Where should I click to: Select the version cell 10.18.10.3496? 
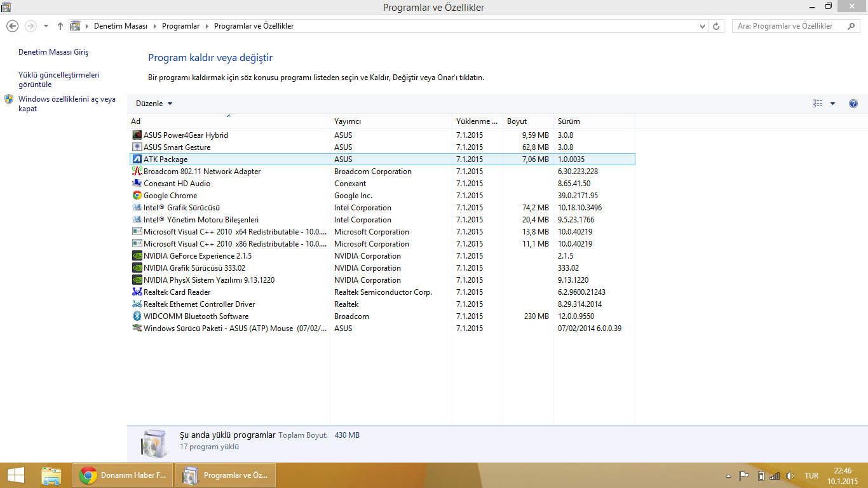[580, 207]
